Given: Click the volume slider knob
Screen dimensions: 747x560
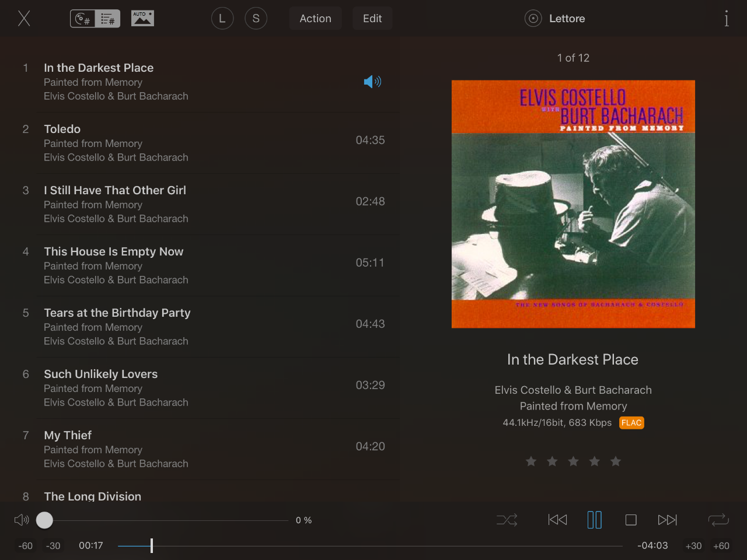Looking at the screenshot, I should coord(44,520).
